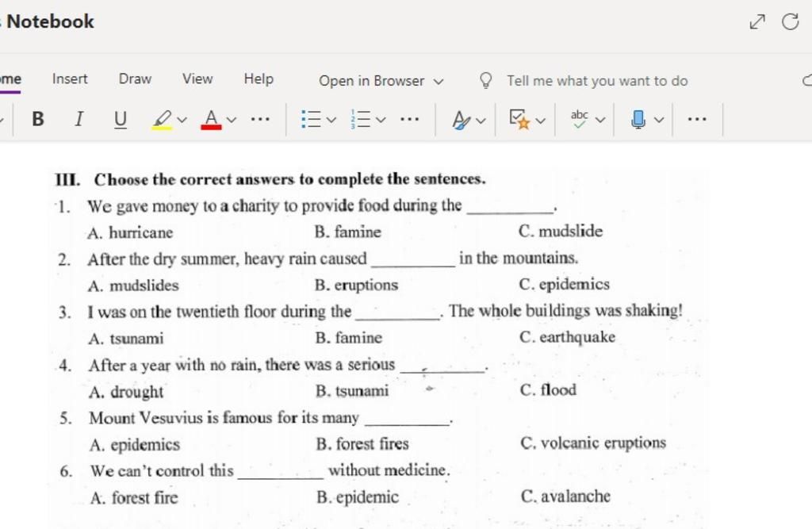812x529 pixels.
Task: Click the sentence After a year with no rain
Action: 289,365
